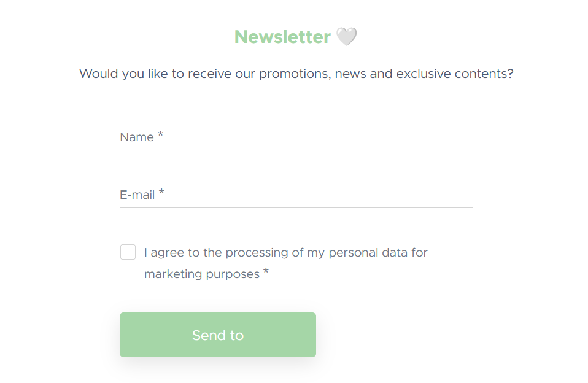Click the asterisk next to E-mail
Screen dimensions: 588x383
tap(161, 191)
